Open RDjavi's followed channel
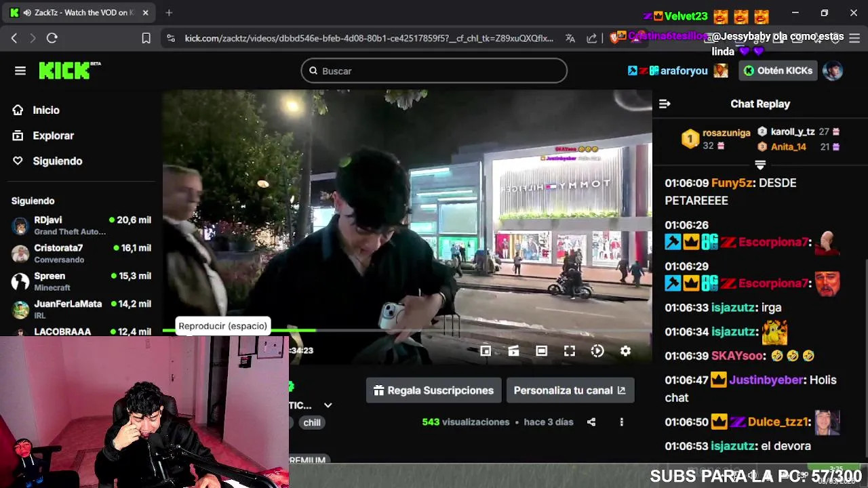Viewport: 868px width, 488px height. pyautogui.click(x=81, y=225)
